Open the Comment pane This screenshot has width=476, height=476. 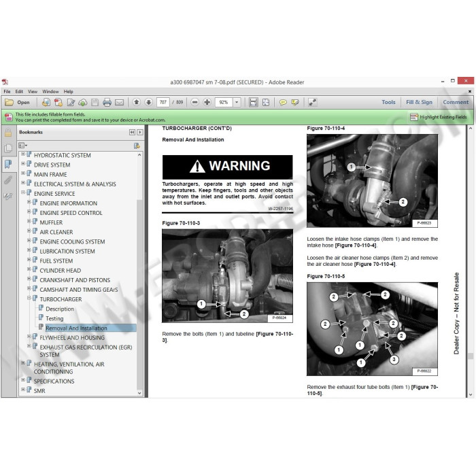click(x=456, y=102)
